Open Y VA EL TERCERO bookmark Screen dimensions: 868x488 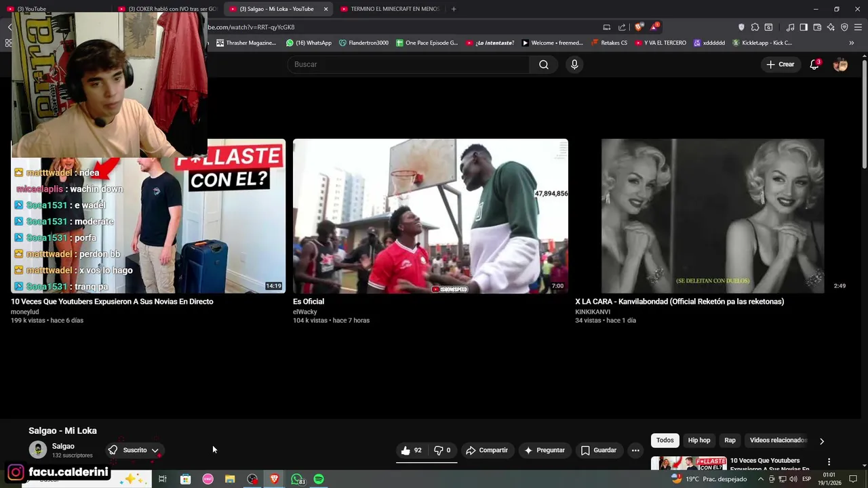pyautogui.click(x=660, y=43)
